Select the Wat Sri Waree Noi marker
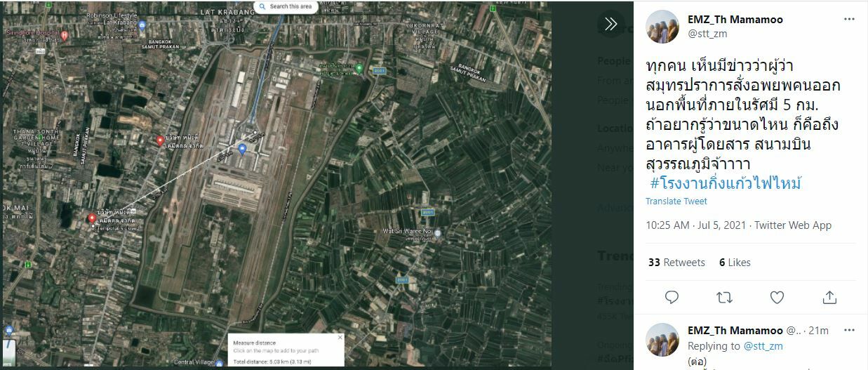 437,232
